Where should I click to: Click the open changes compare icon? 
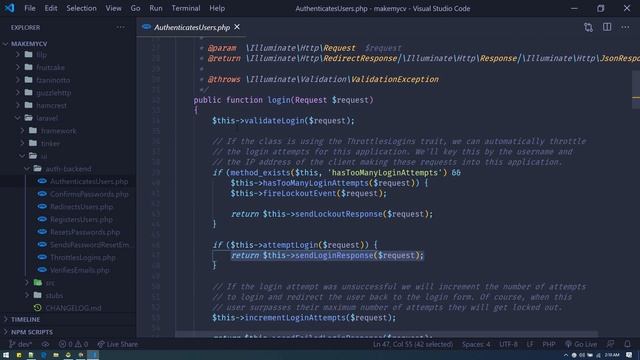coord(588,27)
